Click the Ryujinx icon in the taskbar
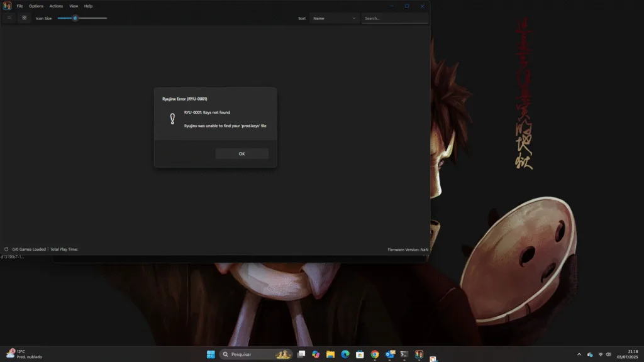Screen dimensions: 644x362 click(x=419, y=354)
